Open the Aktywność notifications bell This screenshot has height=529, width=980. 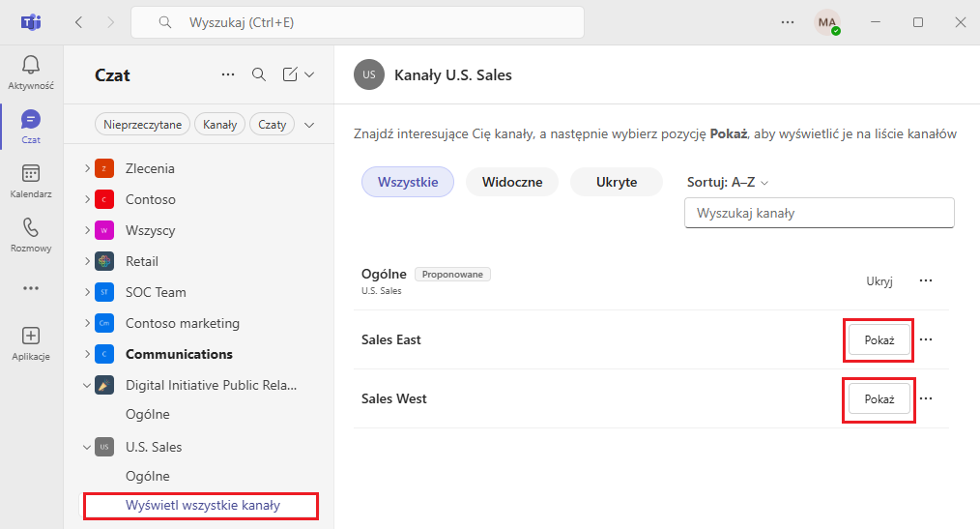pyautogui.click(x=31, y=72)
